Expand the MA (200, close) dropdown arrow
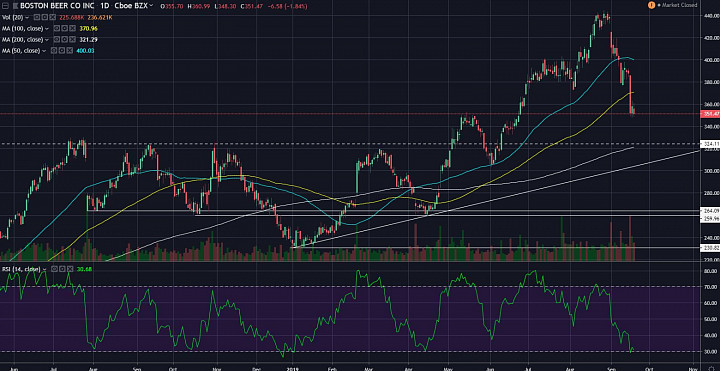Viewport: 720px width, 371px height. click(x=47, y=40)
